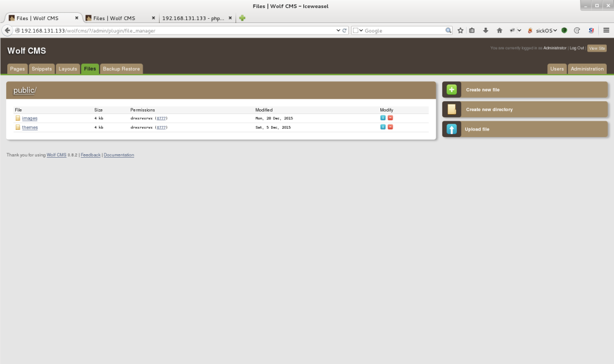Click the public/ breadcrumb link
The image size is (614, 364).
pos(24,90)
